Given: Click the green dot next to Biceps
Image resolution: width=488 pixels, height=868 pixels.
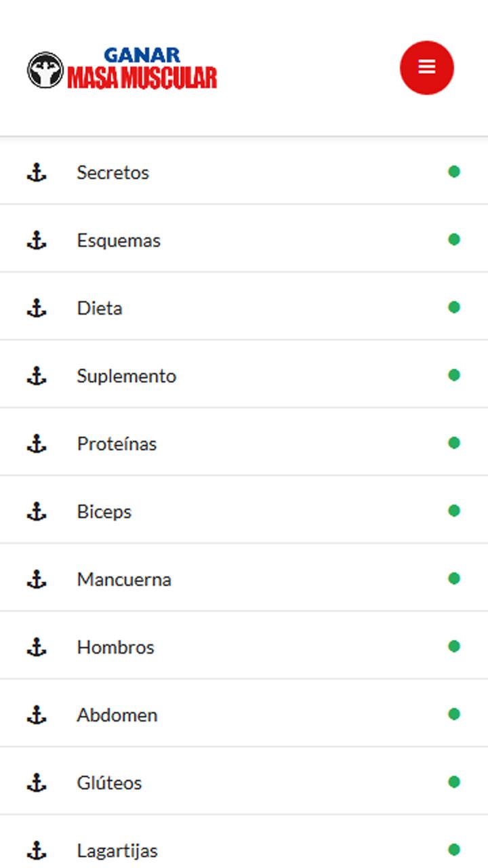Looking at the screenshot, I should pyautogui.click(x=454, y=511).
